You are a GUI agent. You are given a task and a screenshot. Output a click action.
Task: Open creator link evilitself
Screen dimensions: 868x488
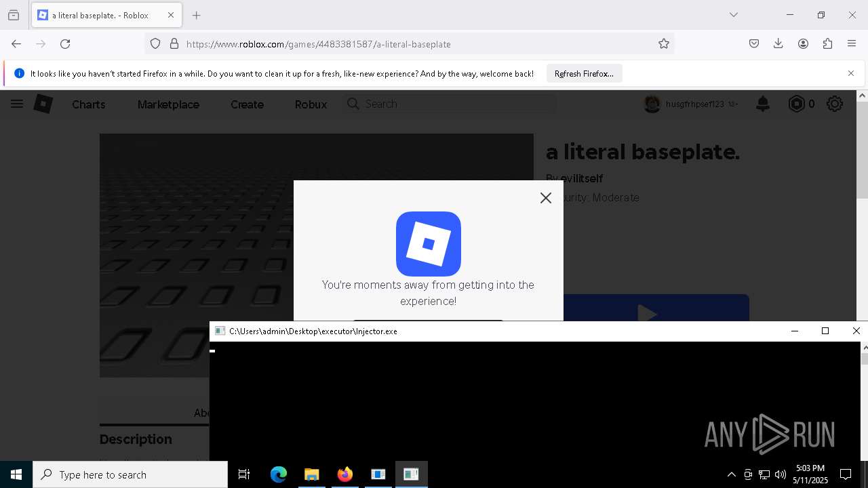(582, 178)
